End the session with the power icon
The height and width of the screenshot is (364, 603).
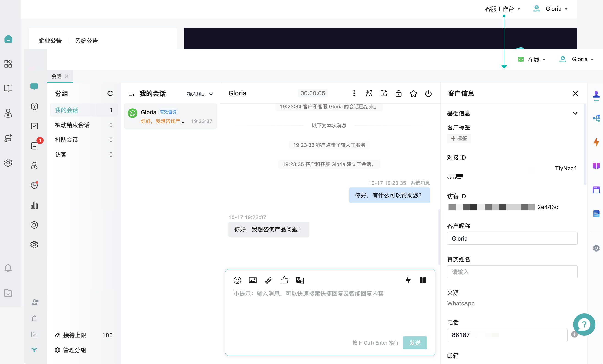428,93
